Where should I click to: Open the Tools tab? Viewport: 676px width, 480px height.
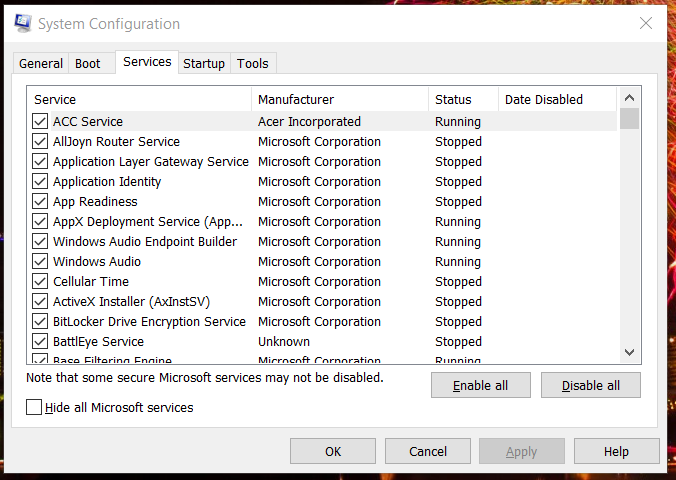tap(253, 64)
